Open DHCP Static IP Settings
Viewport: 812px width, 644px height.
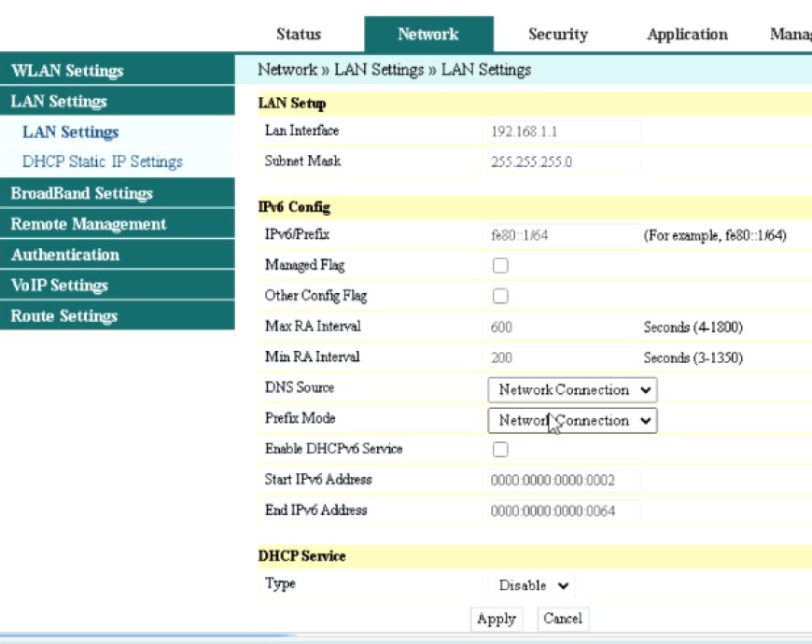click(x=102, y=161)
